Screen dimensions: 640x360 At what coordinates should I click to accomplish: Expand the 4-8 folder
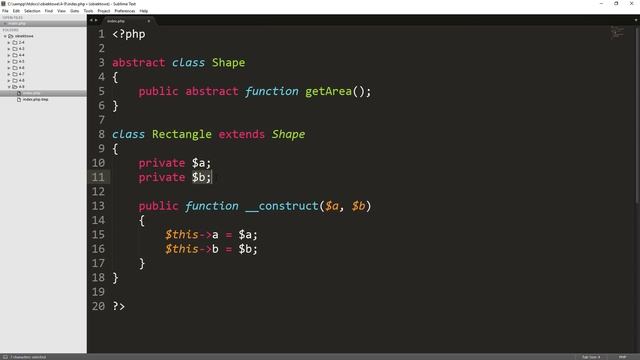9,80
